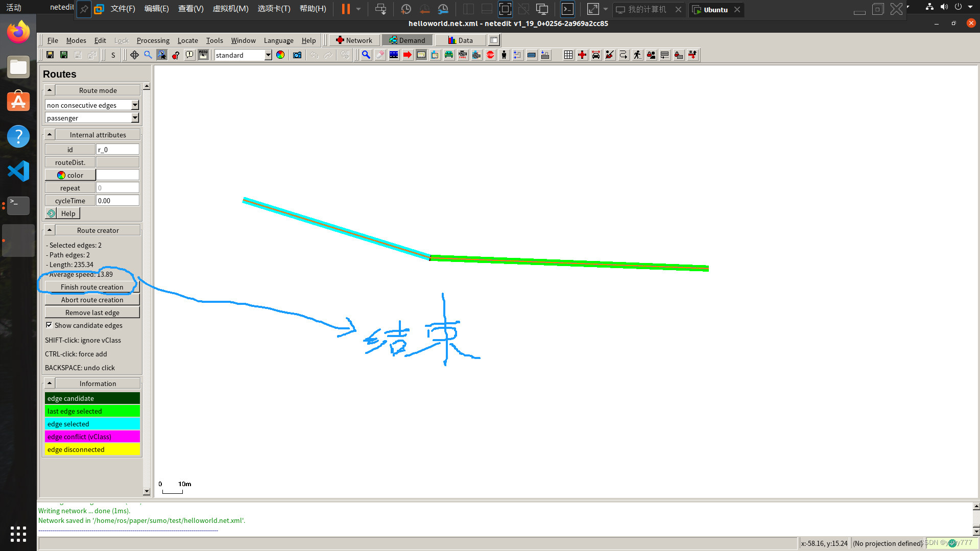This screenshot has width=980, height=551.
Task: Toggle the show all persons walking icon
Action: tap(637, 55)
